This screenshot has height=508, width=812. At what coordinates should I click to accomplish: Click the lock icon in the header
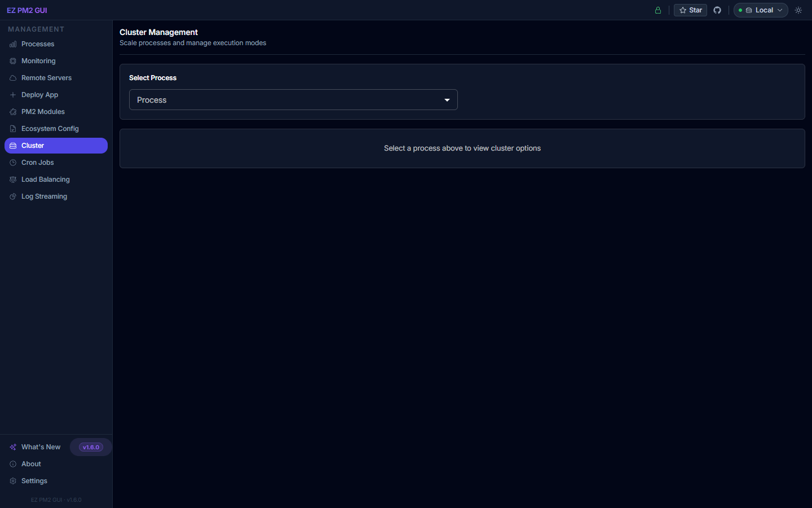[657, 10]
